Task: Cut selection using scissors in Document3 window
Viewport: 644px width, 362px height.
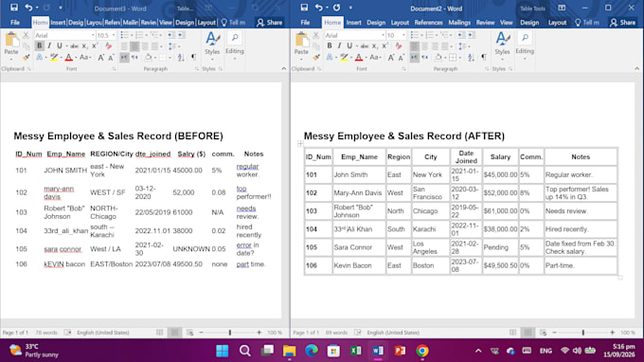Action: 26,36
